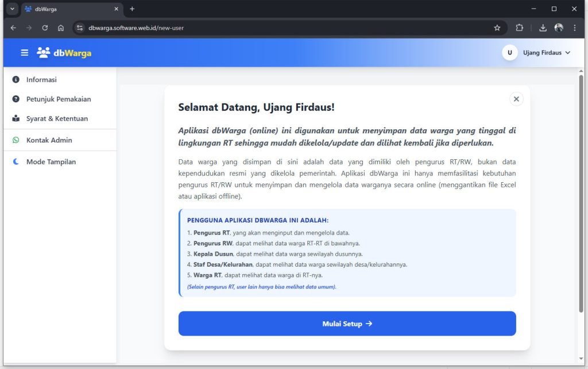Reload the page

[45, 28]
